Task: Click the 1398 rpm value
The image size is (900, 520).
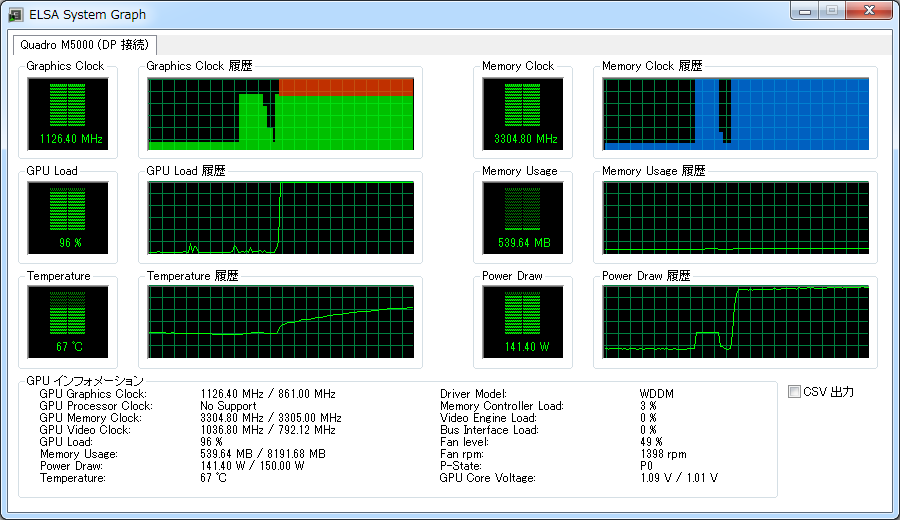Action: pyautogui.click(x=664, y=454)
